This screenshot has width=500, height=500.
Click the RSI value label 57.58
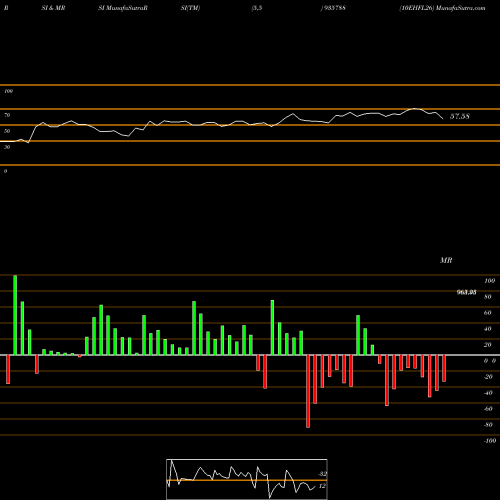pyautogui.click(x=460, y=116)
